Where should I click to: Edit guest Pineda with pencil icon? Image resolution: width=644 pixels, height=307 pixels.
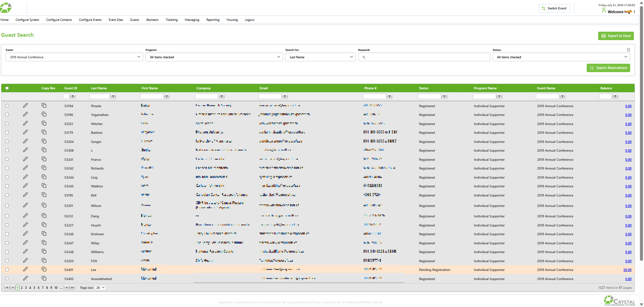tap(25, 105)
